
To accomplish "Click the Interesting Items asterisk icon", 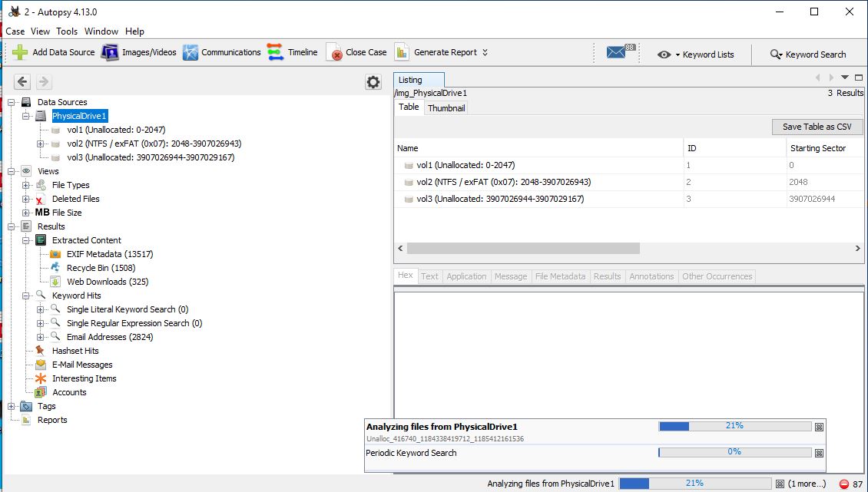I will pos(41,378).
